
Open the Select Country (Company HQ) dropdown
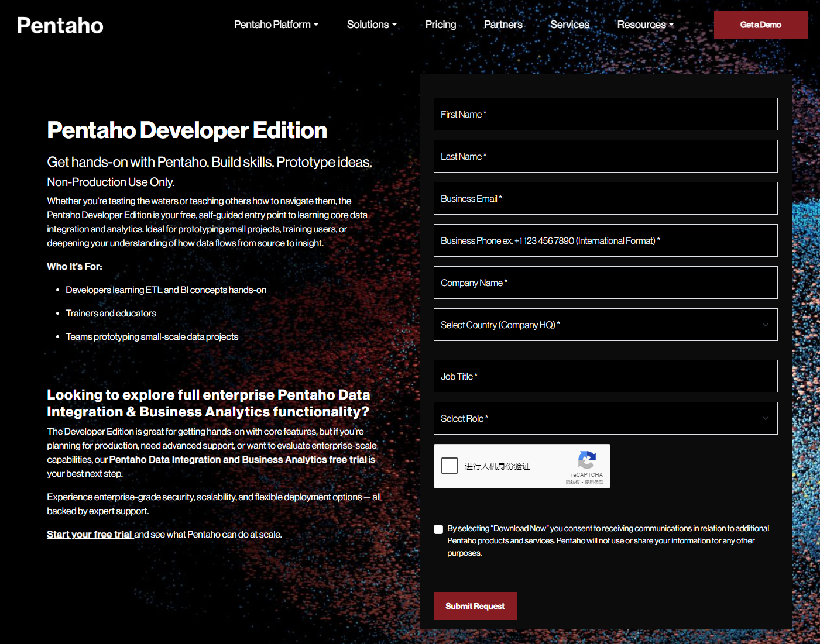coord(606,325)
